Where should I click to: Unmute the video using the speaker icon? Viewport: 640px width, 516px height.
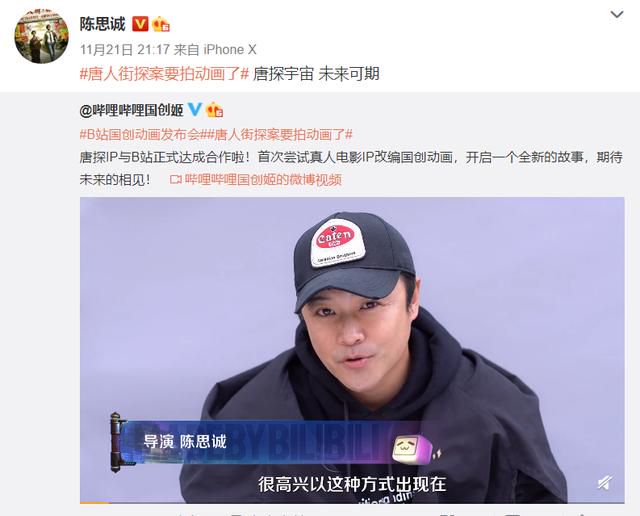coord(605,483)
